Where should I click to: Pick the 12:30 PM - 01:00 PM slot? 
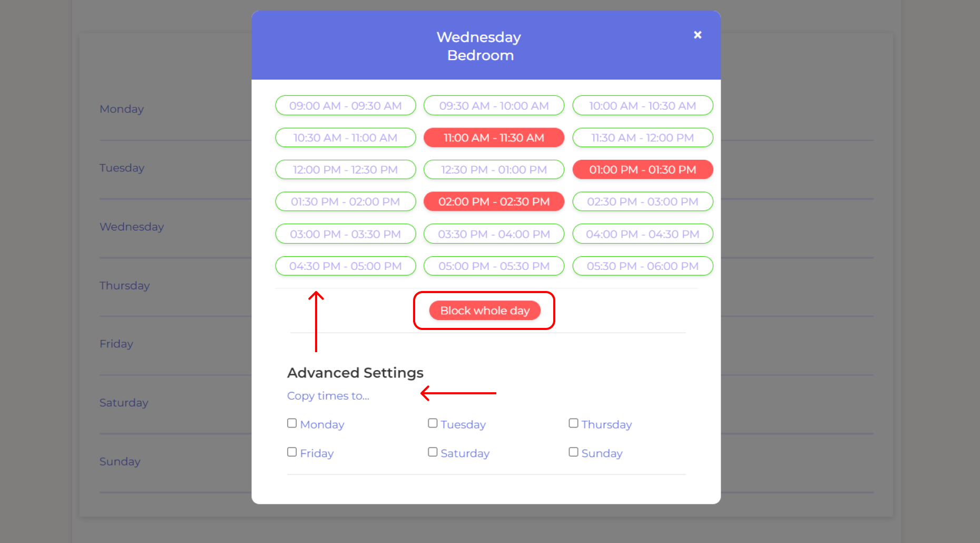(x=494, y=170)
